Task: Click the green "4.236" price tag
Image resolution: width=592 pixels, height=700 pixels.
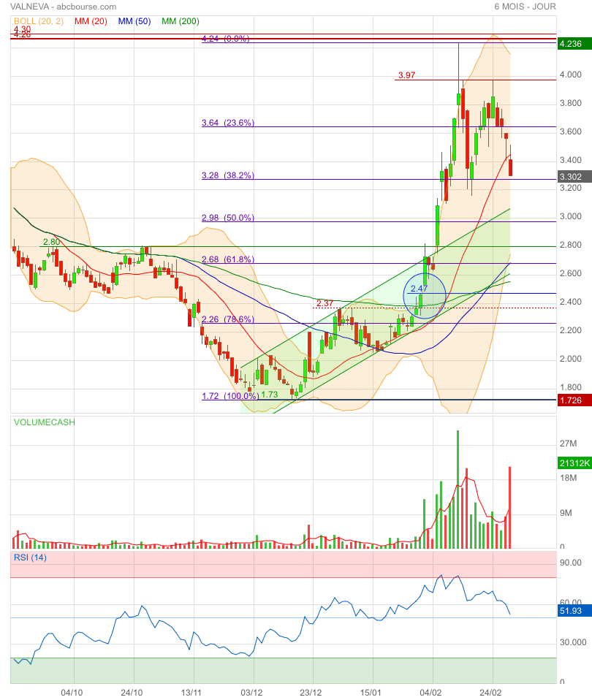Action: [574, 44]
